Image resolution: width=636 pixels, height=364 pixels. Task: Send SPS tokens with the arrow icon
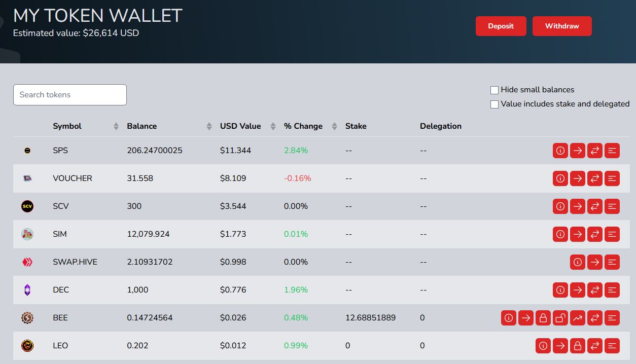pyautogui.click(x=578, y=151)
